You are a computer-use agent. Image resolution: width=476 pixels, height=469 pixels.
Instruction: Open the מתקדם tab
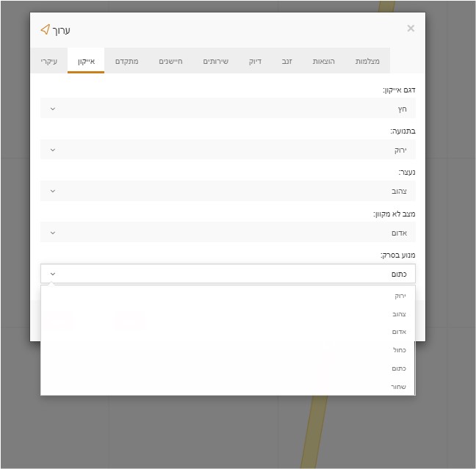126,61
